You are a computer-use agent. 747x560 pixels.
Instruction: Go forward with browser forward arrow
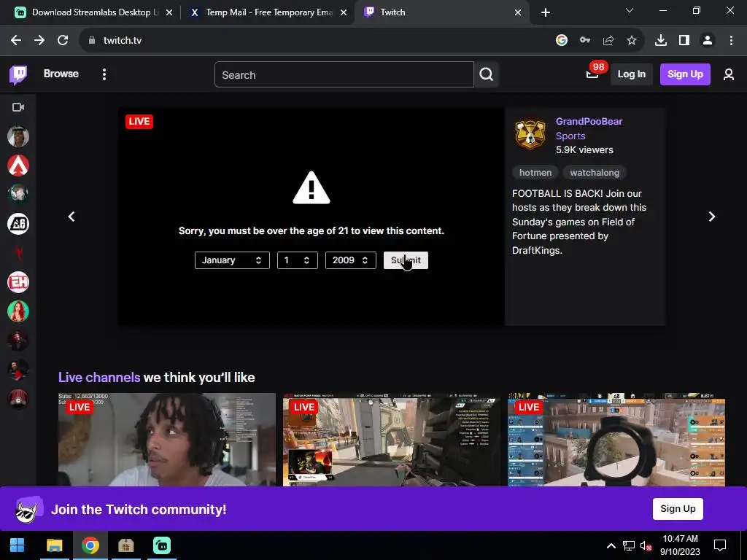[x=39, y=41]
